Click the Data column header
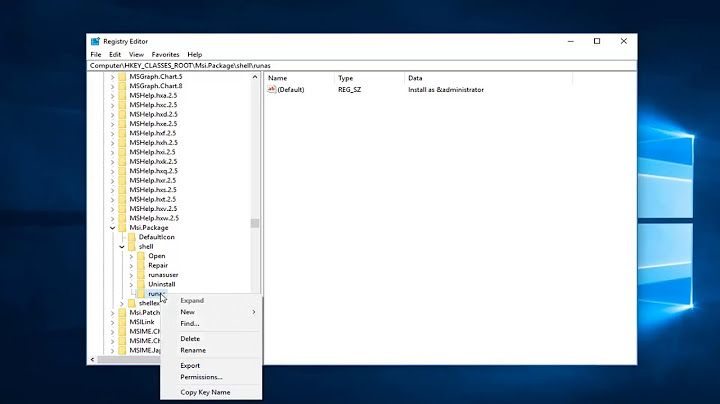 [x=489, y=78]
